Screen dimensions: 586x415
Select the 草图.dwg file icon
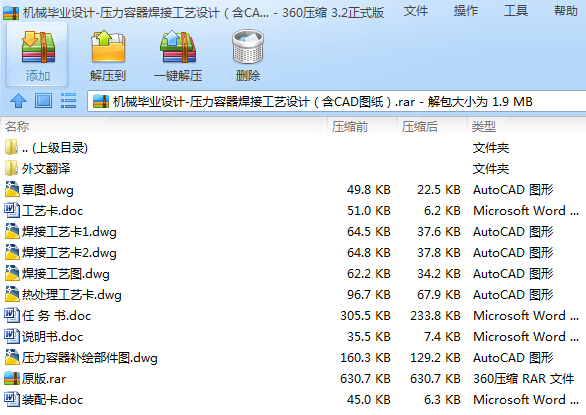12,189
